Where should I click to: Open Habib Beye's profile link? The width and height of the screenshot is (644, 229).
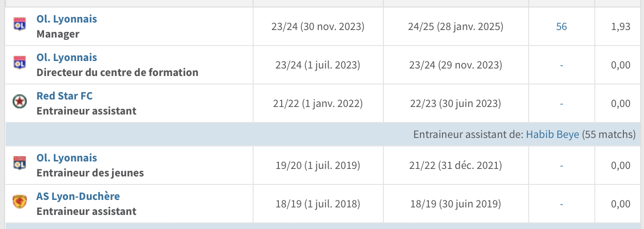(x=553, y=135)
